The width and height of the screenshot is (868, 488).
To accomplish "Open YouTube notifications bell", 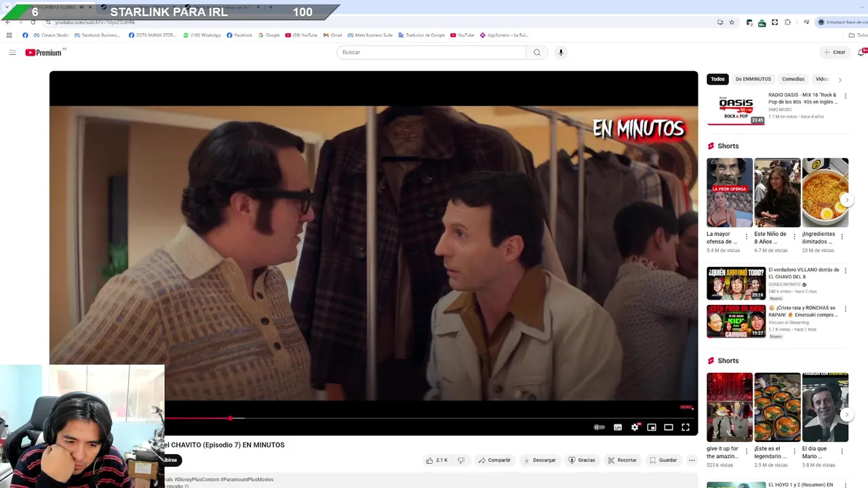I will point(862,52).
